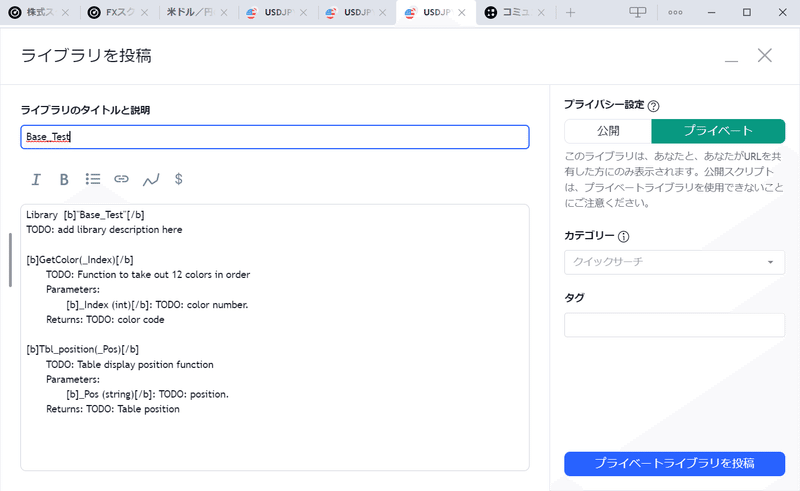
Task: Open the privacy settings help icon
Action: coord(653,106)
